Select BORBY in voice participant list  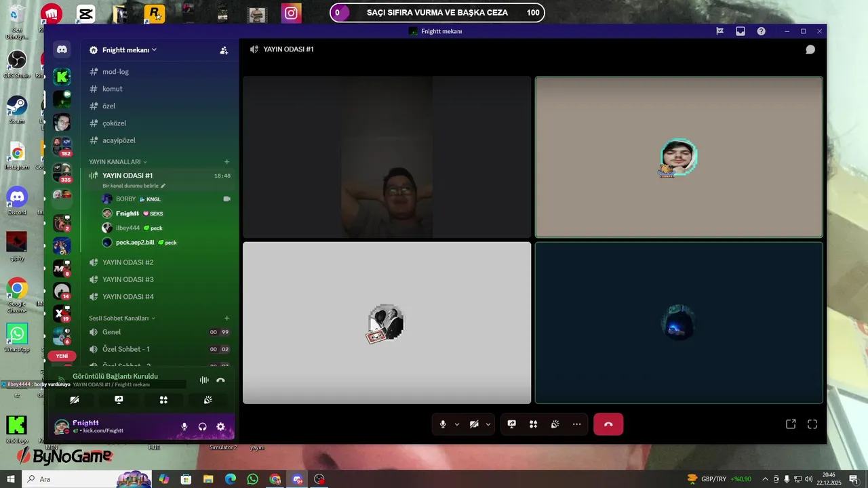(x=166, y=199)
